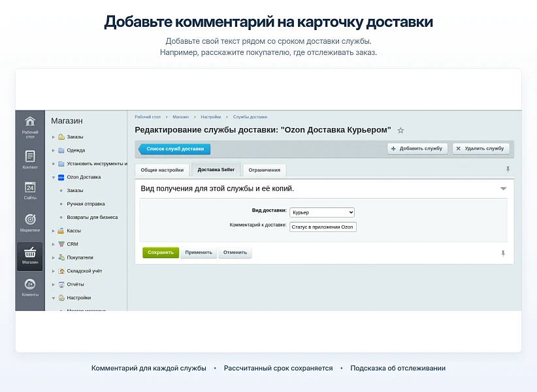
Task: Switch to the Общие настройки tab
Action: coord(162,170)
